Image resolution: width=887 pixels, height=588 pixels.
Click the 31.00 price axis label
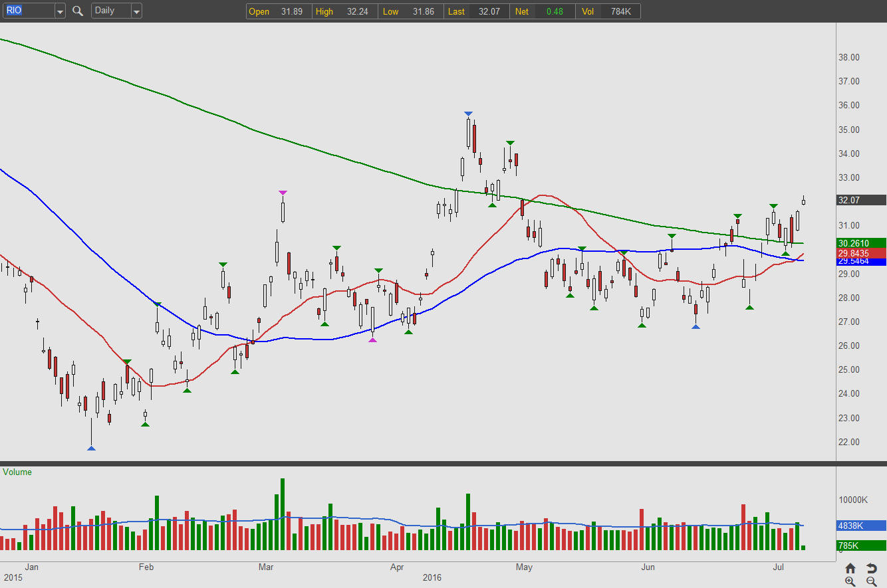coord(850,225)
